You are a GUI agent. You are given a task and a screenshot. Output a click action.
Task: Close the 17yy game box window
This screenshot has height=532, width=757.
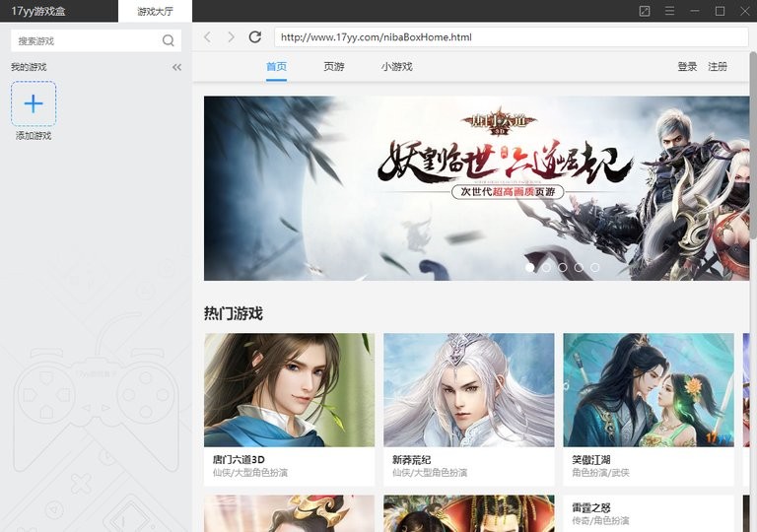point(745,11)
